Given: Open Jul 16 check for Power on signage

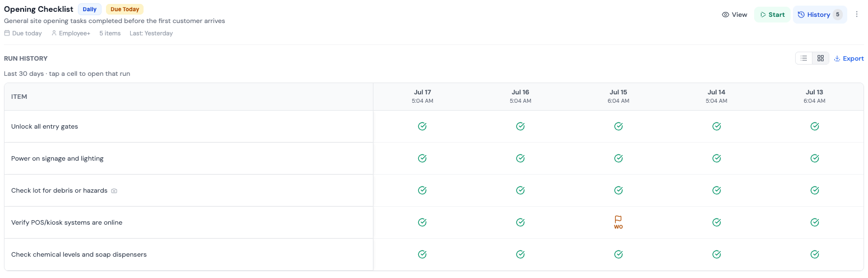Looking at the screenshot, I should [x=520, y=158].
